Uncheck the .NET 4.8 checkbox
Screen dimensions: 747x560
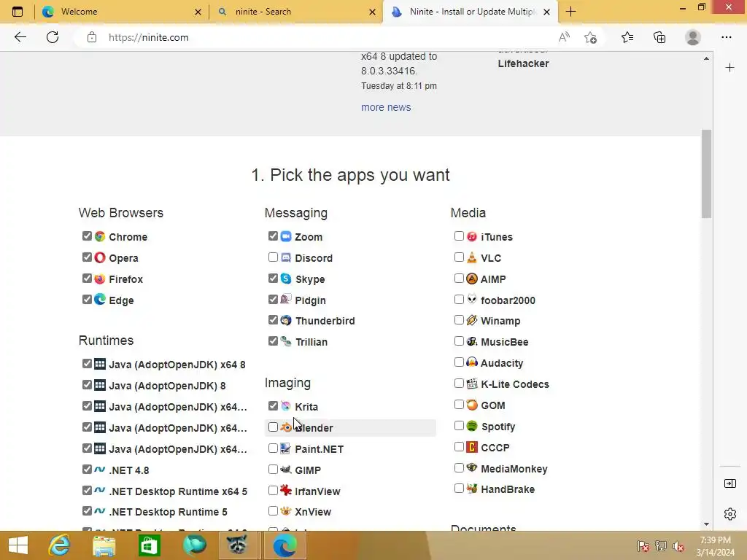pos(87,469)
